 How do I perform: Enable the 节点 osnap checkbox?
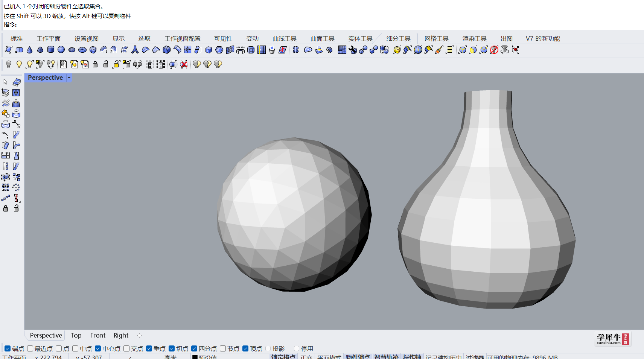point(223,348)
